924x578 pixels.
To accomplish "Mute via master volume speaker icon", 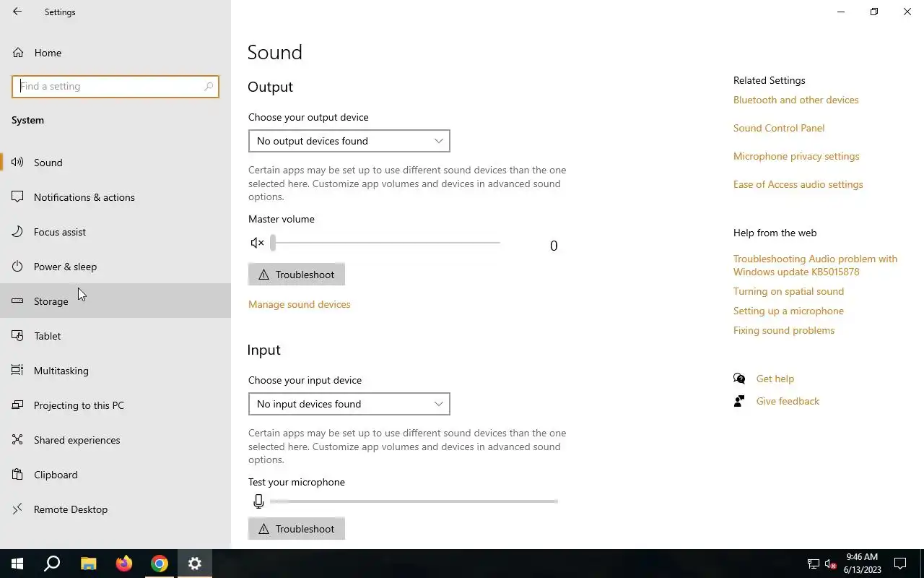I will click(257, 243).
